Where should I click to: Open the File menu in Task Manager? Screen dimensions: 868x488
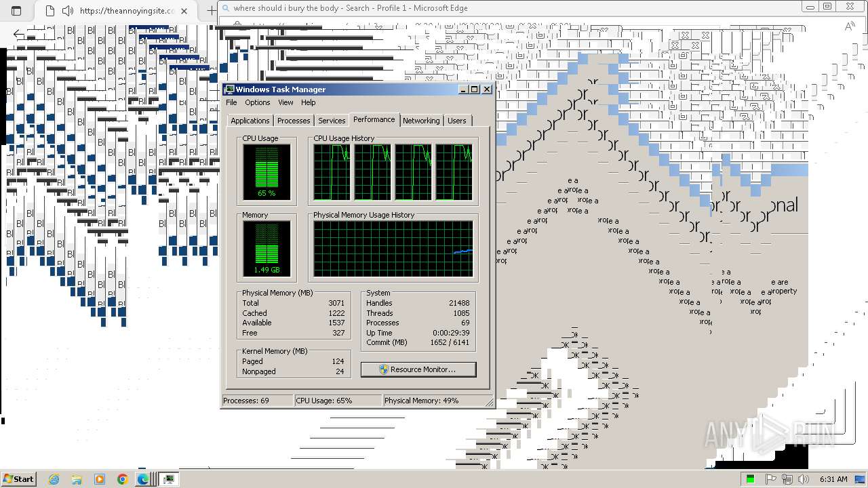[x=231, y=102]
